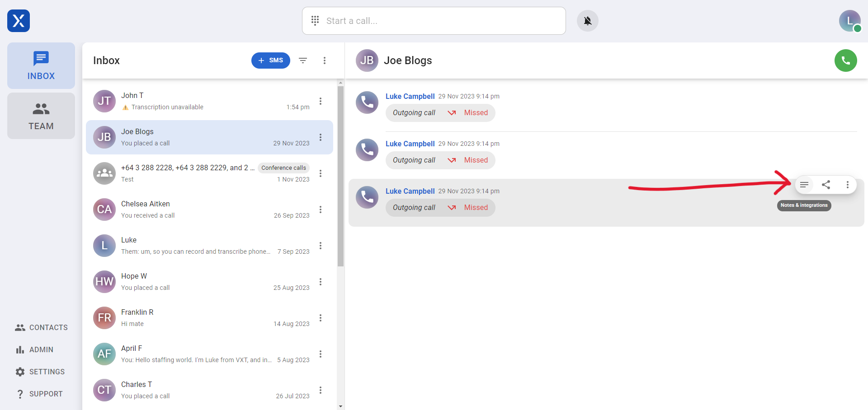Click the Luke Campbell name on first call
The width and height of the screenshot is (868, 410).
(410, 96)
